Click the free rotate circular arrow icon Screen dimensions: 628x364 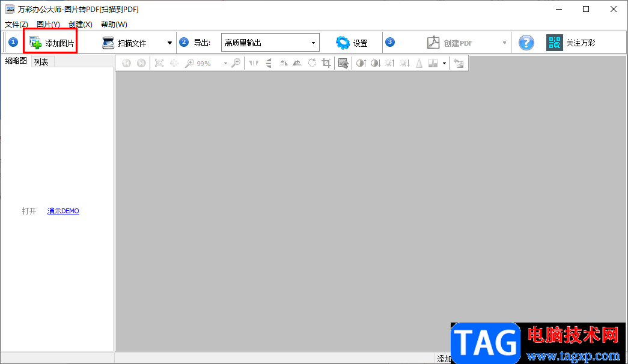coord(312,63)
